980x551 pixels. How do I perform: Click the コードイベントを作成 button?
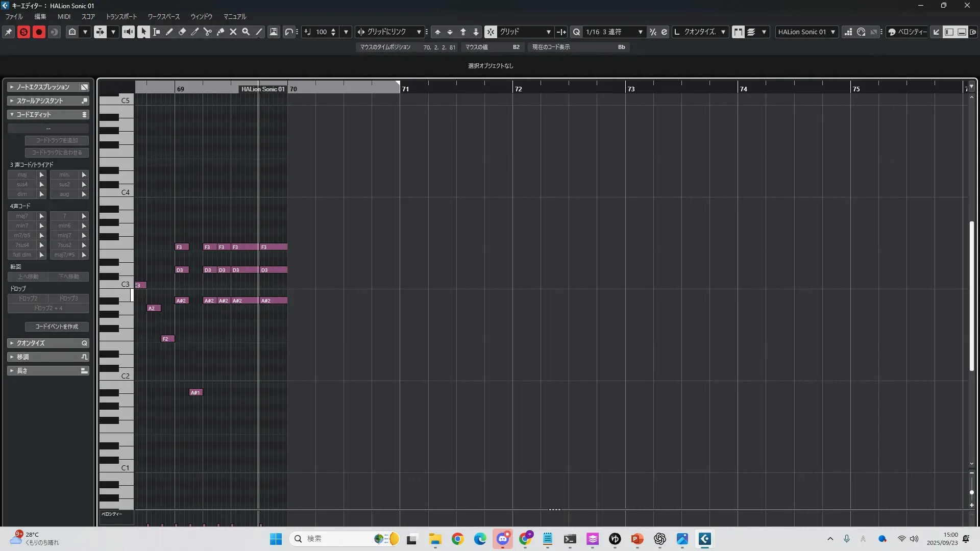pos(57,327)
